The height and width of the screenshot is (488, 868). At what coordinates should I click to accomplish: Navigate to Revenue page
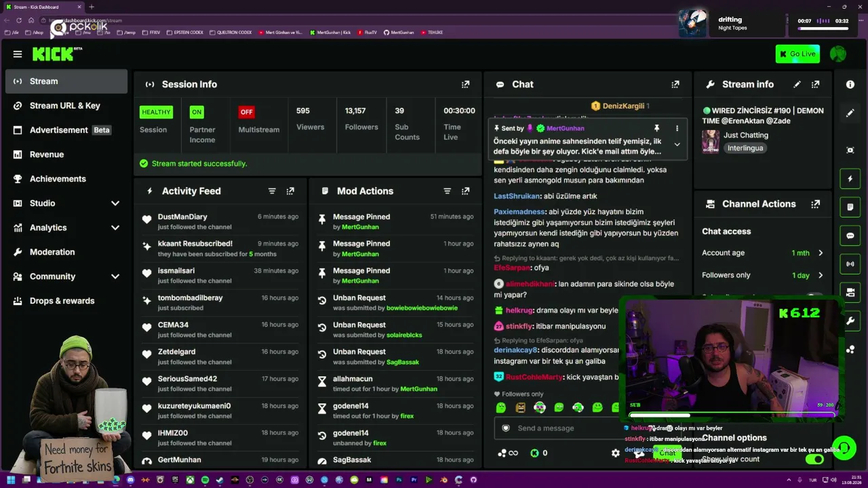[x=66, y=155]
